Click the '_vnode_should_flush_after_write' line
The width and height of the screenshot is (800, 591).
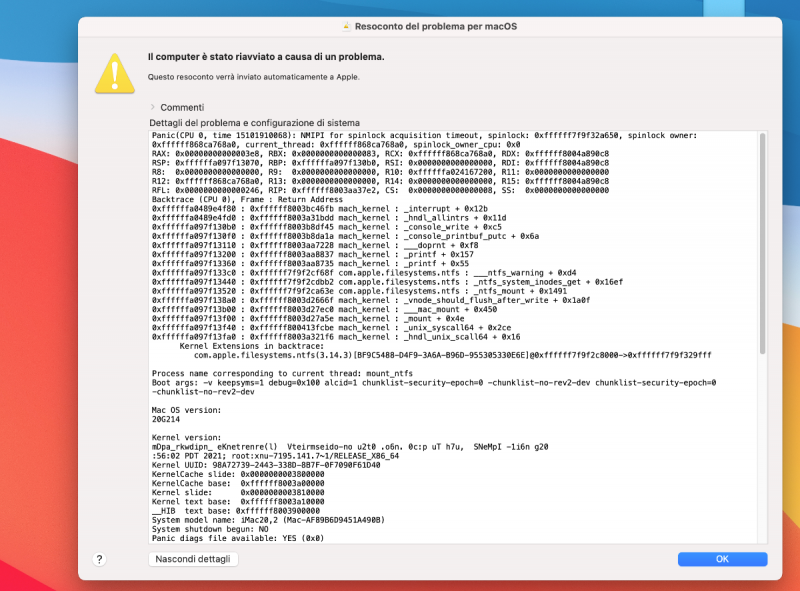tap(371, 301)
